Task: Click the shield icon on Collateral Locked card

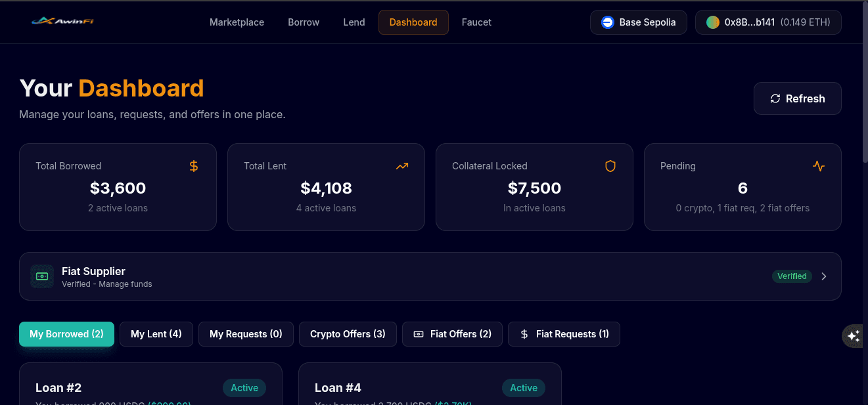Action: pyautogui.click(x=610, y=166)
